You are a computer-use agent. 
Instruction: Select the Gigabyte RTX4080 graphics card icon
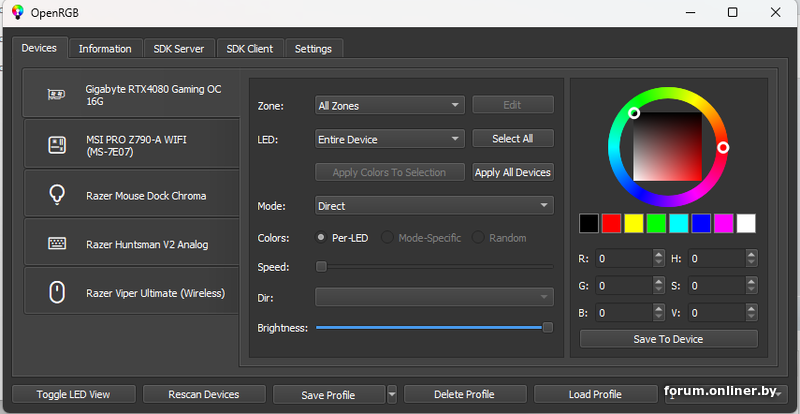(57, 94)
